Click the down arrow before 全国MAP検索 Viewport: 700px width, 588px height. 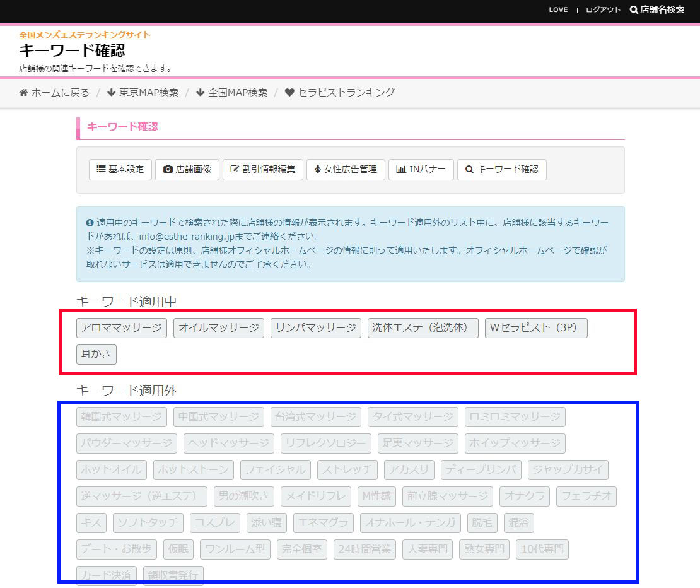[x=200, y=92]
